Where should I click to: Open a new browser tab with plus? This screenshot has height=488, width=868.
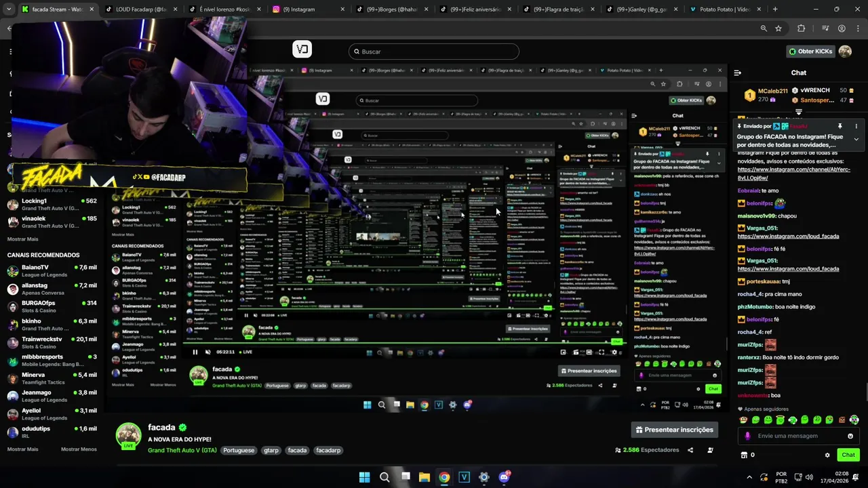click(775, 9)
